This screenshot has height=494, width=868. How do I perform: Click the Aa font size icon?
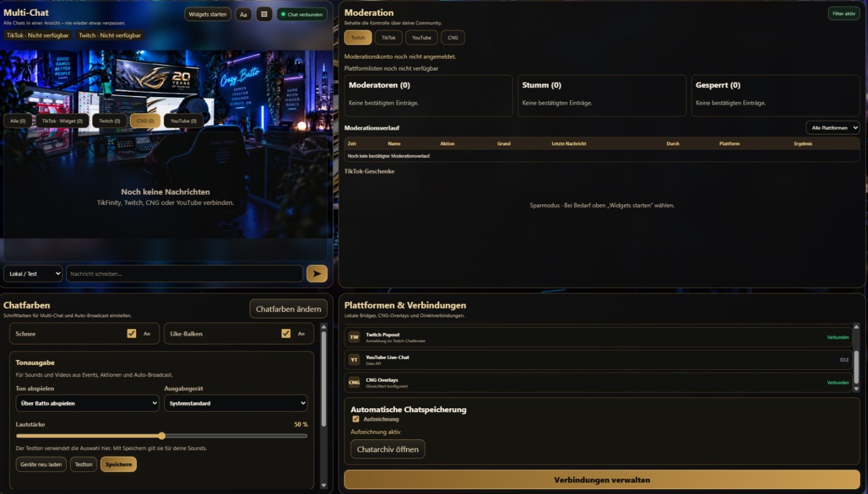[x=244, y=15]
